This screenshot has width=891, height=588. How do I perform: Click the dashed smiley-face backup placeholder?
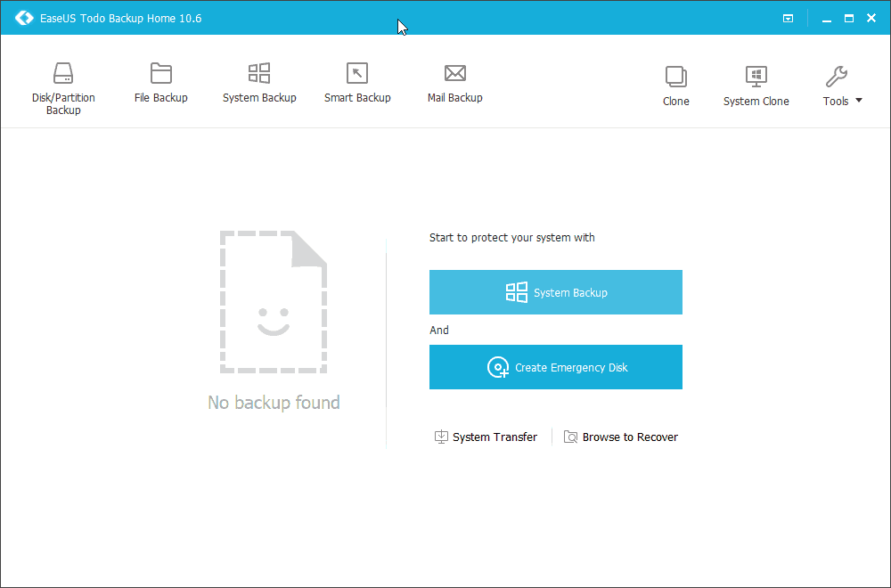[274, 300]
